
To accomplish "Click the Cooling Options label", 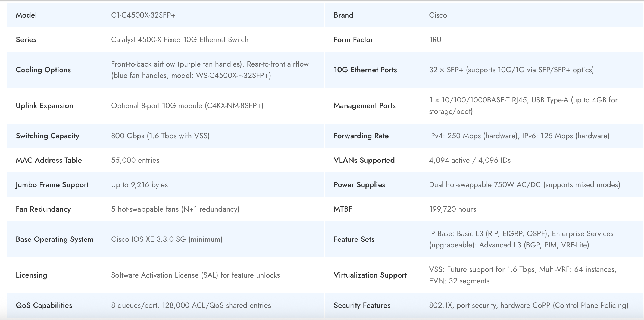I will (43, 70).
